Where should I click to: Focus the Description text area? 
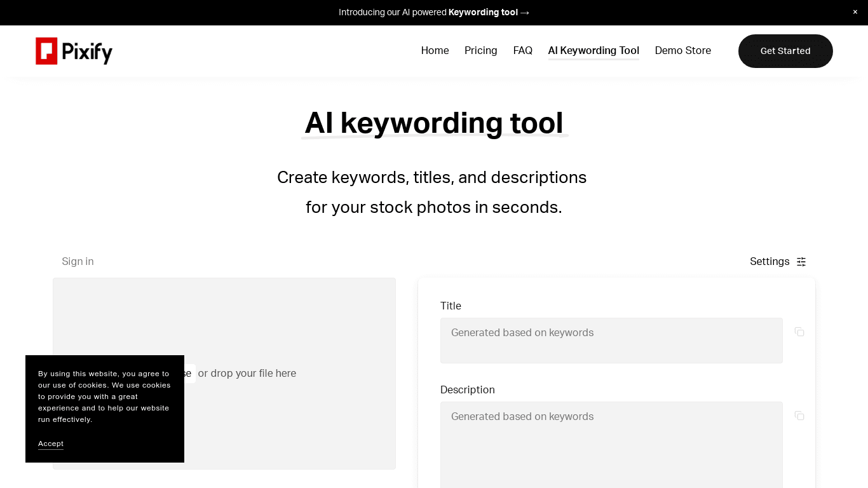click(611, 445)
